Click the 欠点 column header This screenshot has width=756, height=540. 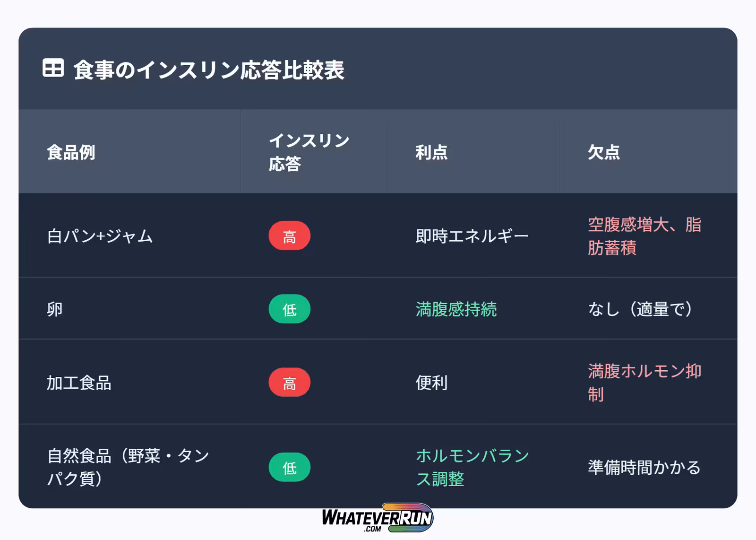pyautogui.click(x=603, y=152)
